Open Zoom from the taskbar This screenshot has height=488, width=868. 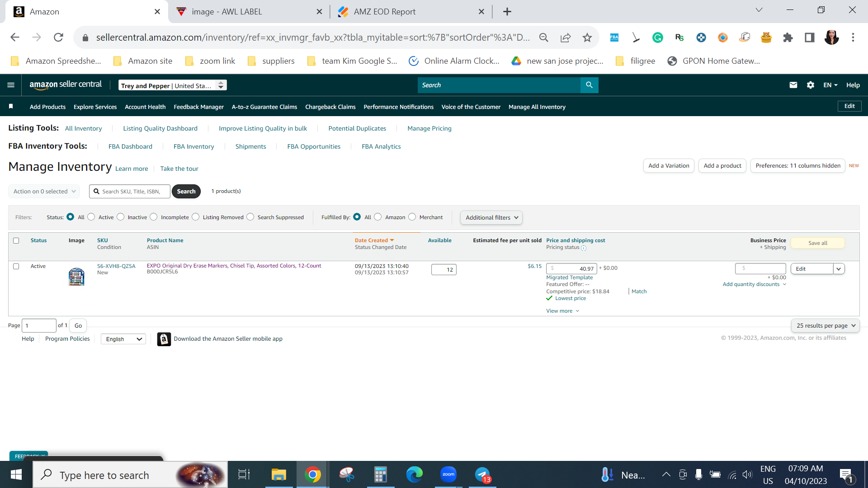click(448, 474)
